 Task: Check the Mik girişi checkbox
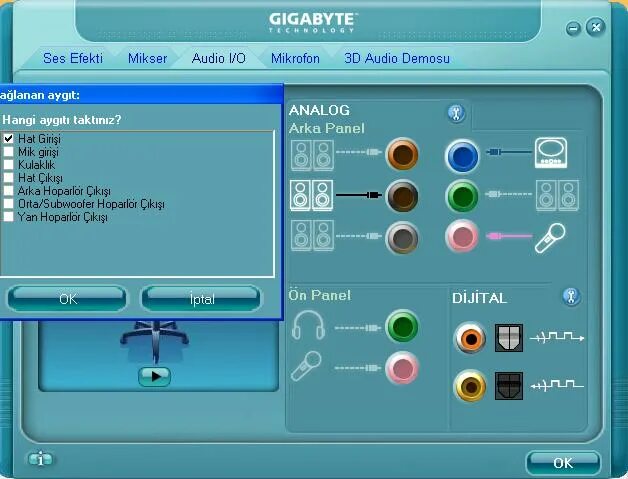[8, 151]
